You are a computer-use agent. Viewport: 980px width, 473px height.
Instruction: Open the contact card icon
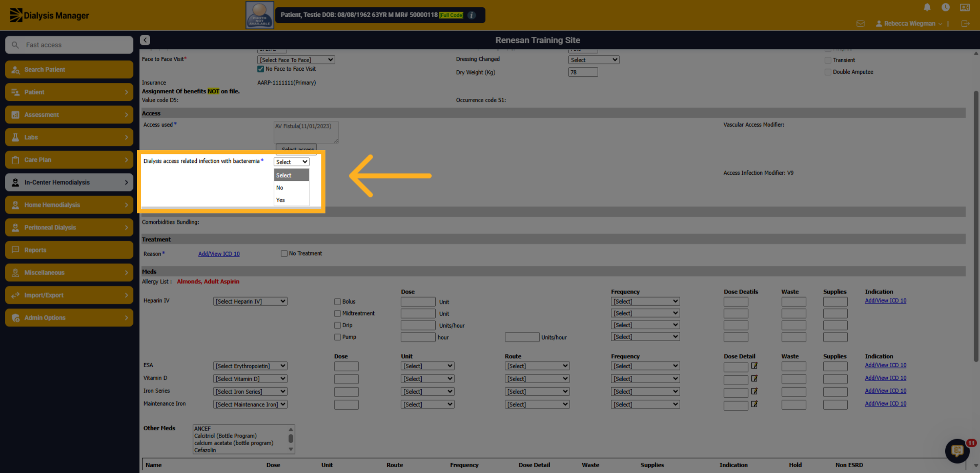pos(964,7)
